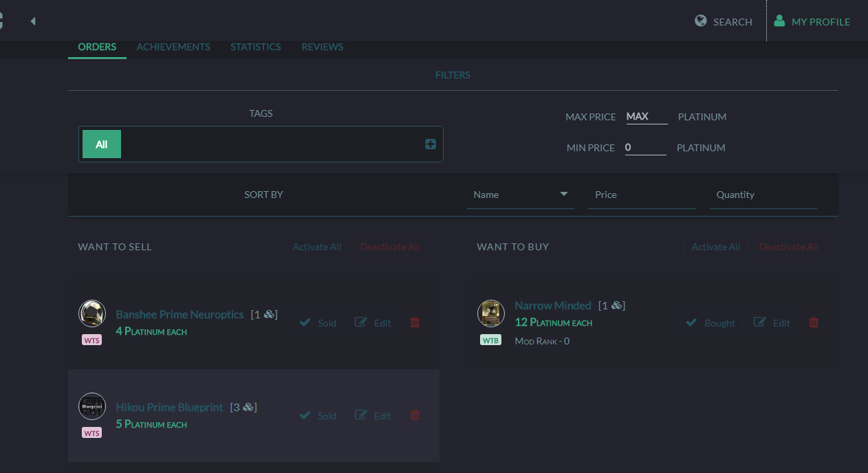Mark Hikou Prime Blueprint as Sold

tap(316, 415)
